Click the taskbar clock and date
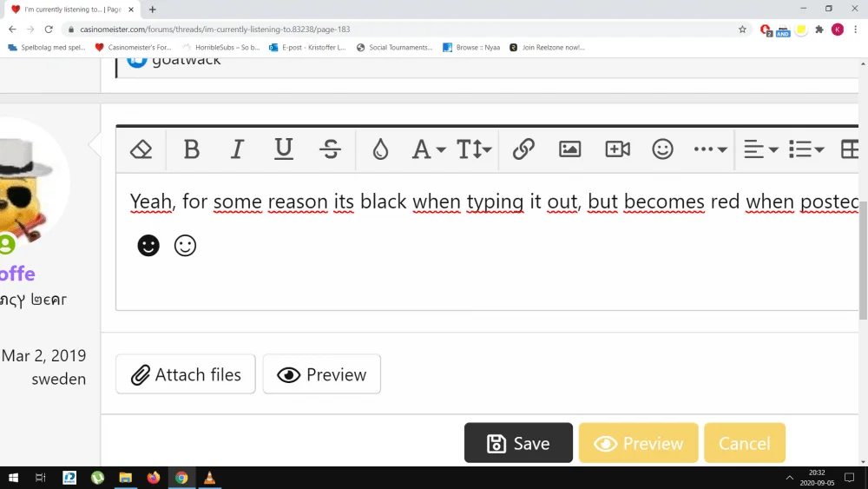Screen dimensions: 868x489 click(817, 478)
